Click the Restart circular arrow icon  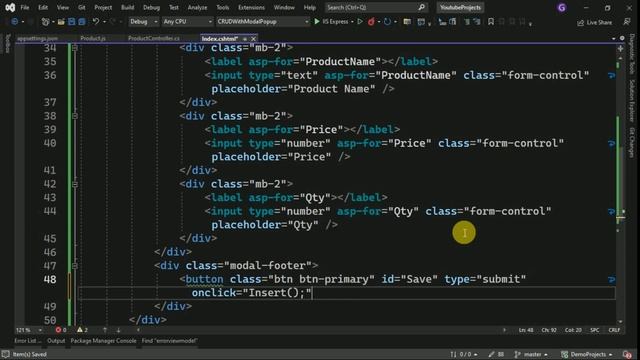387,22
